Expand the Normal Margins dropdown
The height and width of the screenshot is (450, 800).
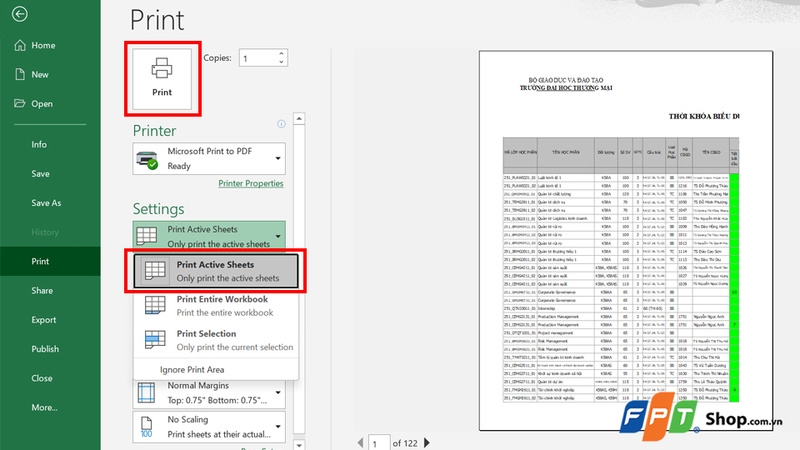click(209, 393)
